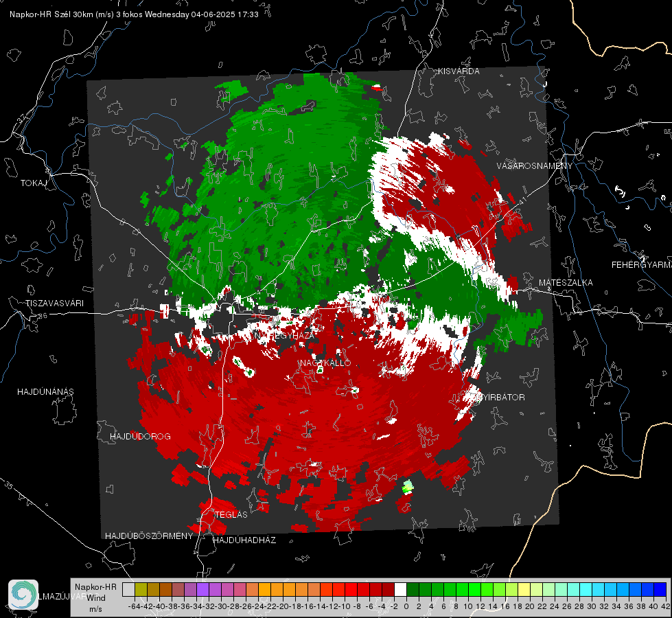
Task: Click the HAJDÚHADHÁZ town label
Action: 244,540
